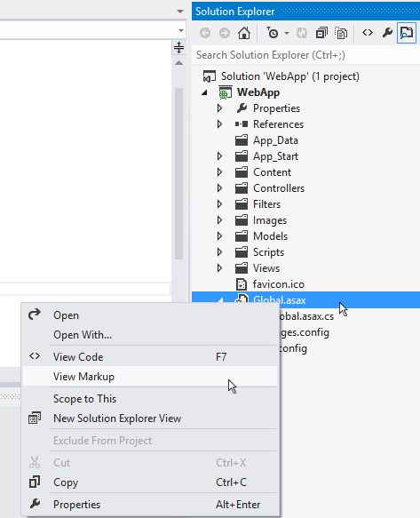Click the editor vertical scrollbar thumb
Screen dimensions: 420x518
pos(178,173)
